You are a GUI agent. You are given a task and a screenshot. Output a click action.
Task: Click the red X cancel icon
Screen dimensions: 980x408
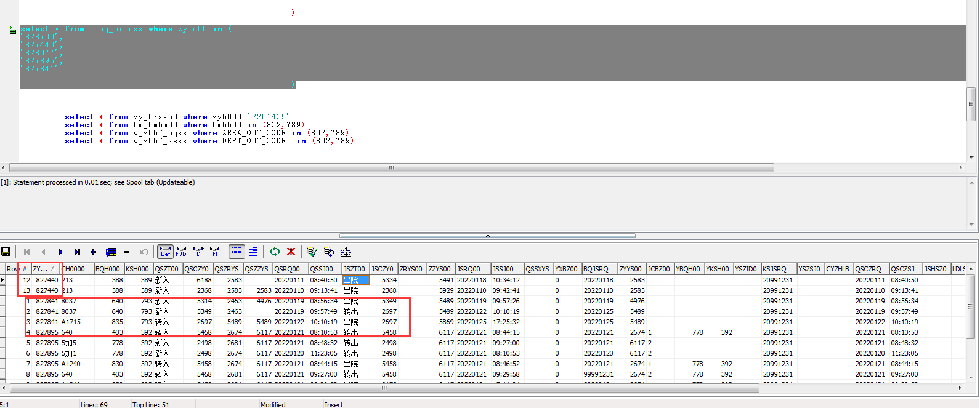[291, 252]
